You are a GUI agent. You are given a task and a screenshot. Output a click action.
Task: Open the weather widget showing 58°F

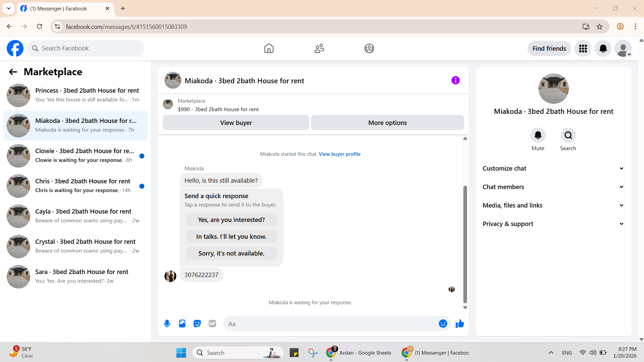point(21,353)
